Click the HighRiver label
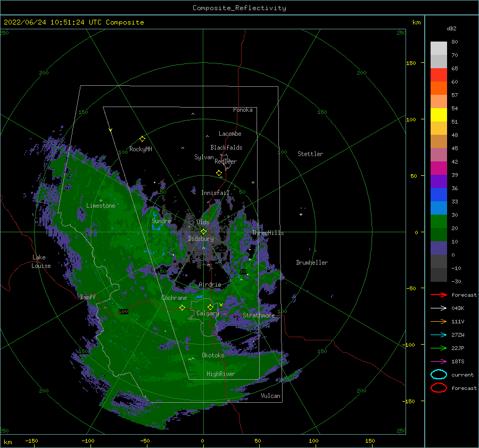479x448 pixels. 221,374
